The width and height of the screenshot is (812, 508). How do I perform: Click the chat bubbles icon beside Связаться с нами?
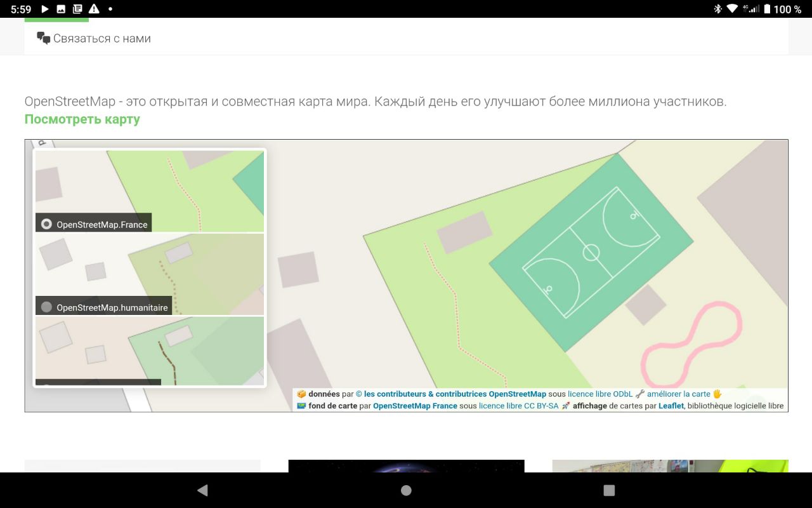point(43,38)
